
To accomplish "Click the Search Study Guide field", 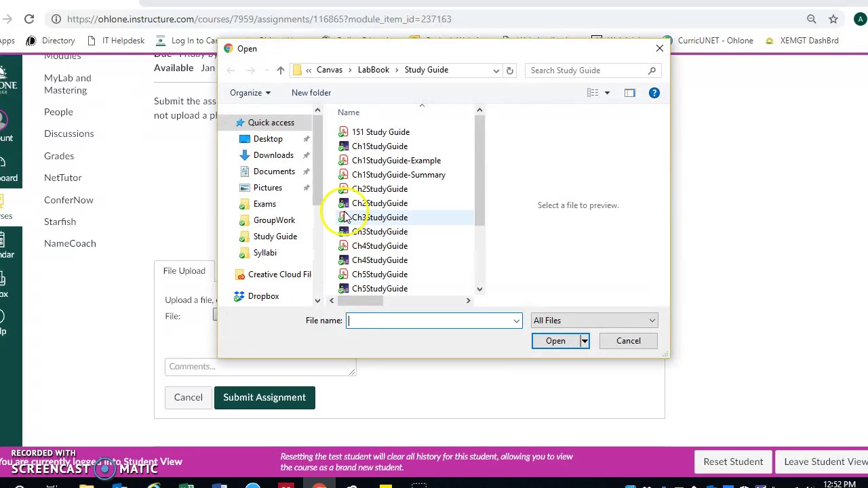I will [587, 70].
